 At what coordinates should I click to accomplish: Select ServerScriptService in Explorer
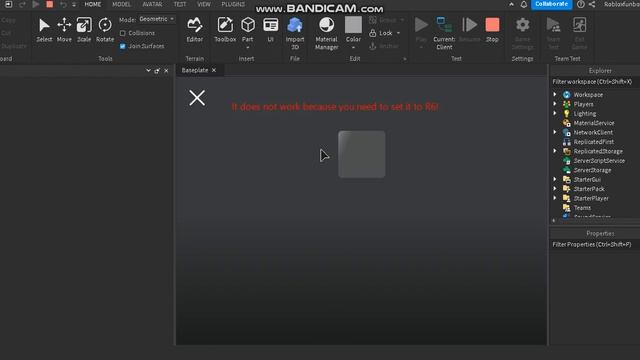[599, 160]
